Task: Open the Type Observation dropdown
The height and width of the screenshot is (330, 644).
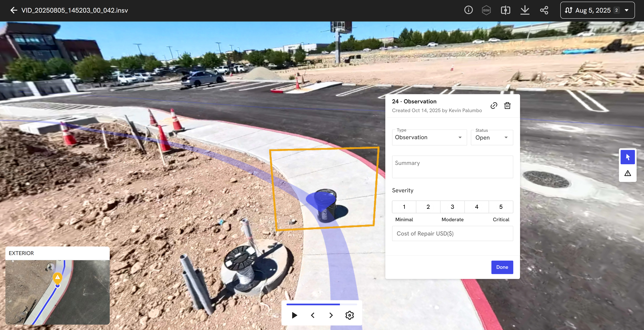Action: tap(429, 137)
